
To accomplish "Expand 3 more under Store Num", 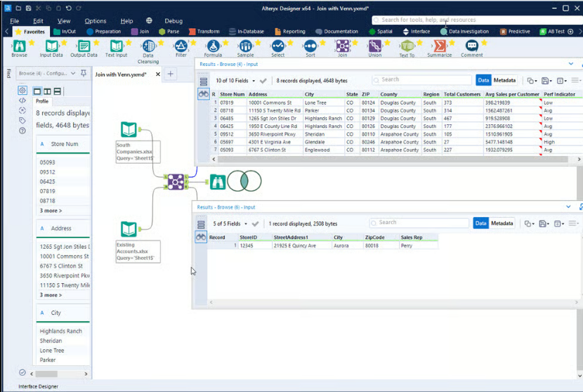I will coord(51,211).
